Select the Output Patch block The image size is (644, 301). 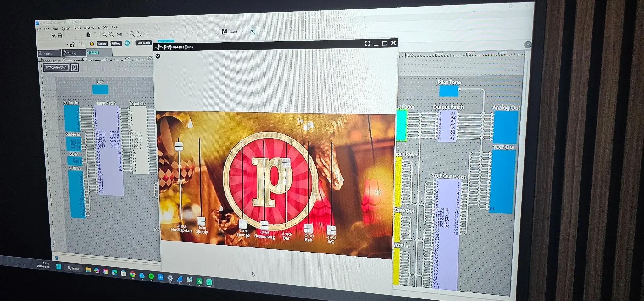coord(447,126)
